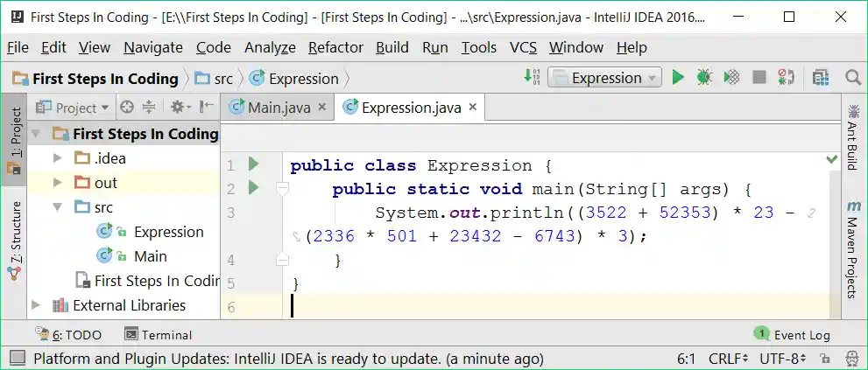Expand External Libraries node
Screen dimensions: 868x370
pos(36,305)
